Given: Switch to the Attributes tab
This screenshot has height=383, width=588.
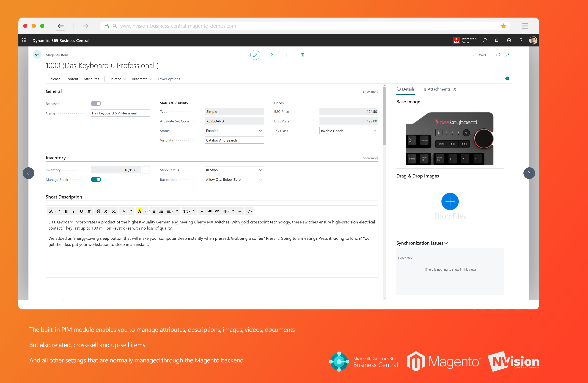Looking at the screenshot, I should [x=91, y=79].
